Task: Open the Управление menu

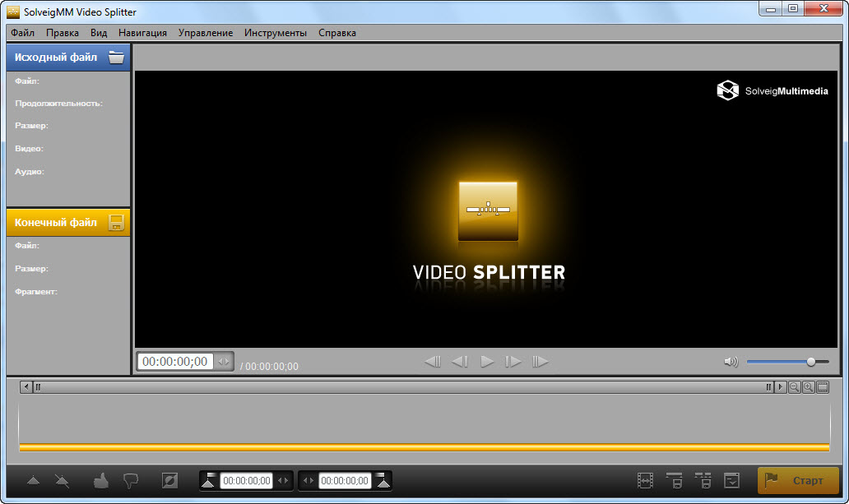Action: pyautogui.click(x=206, y=33)
